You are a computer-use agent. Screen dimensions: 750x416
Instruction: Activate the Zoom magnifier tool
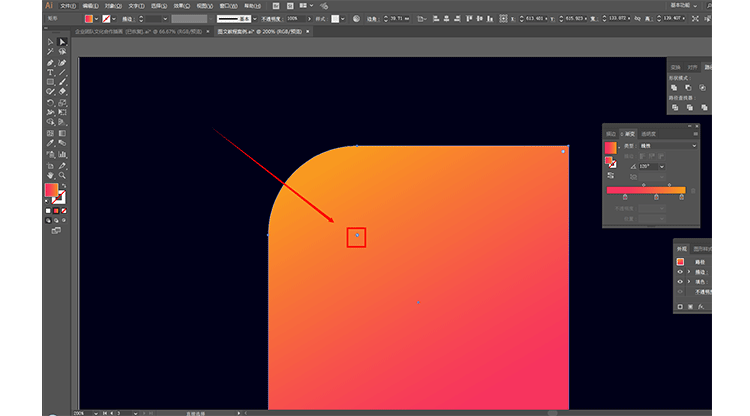click(x=62, y=173)
